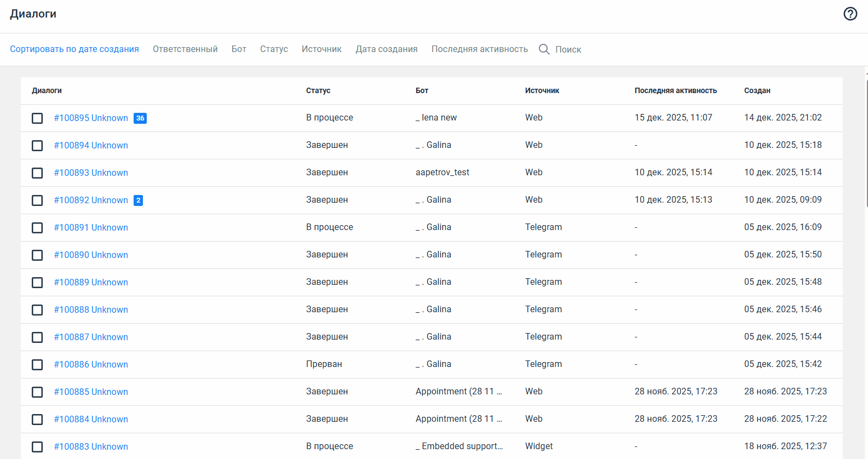Click the Поиск search field
The image size is (868, 459).
point(568,50)
